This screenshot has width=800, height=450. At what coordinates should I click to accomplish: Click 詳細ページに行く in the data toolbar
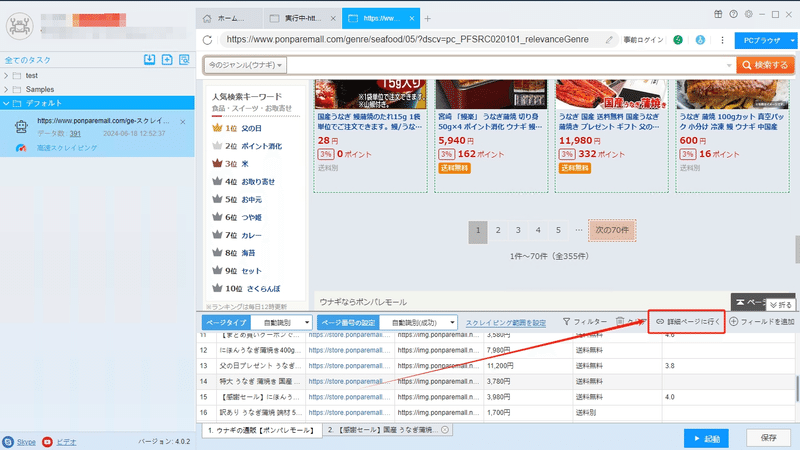coord(687,321)
